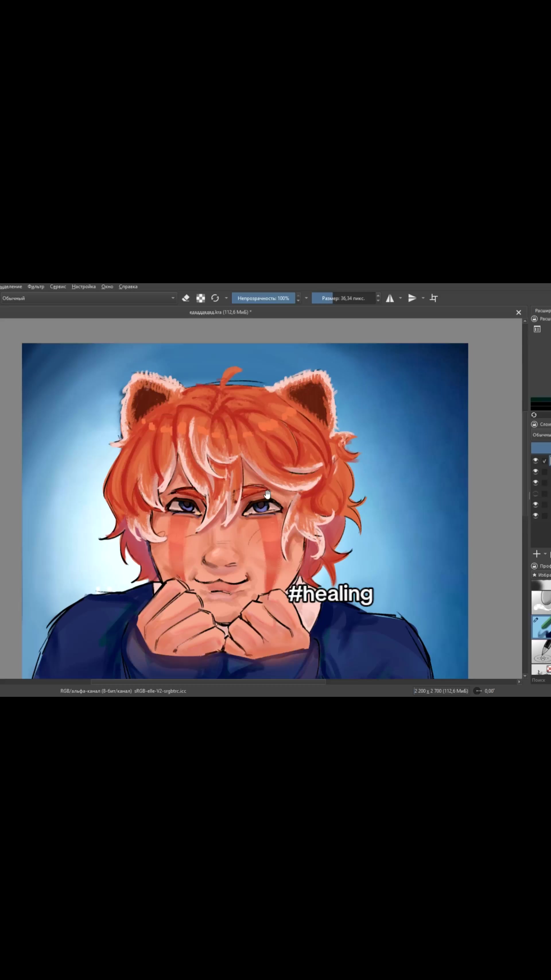Open vertical mirror options dropdown arrow
The width and height of the screenshot is (551, 980).
click(423, 298)
